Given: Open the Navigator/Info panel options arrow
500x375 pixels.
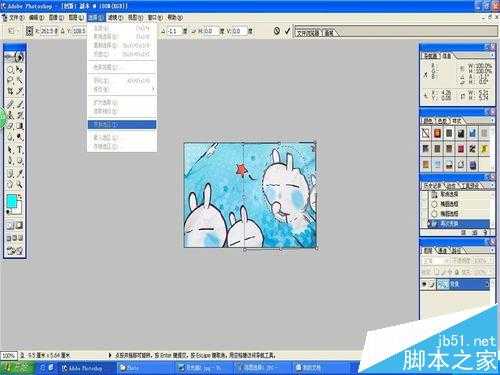Looking at the screenshot, I should pyautogui.click(x=492, y=55).
